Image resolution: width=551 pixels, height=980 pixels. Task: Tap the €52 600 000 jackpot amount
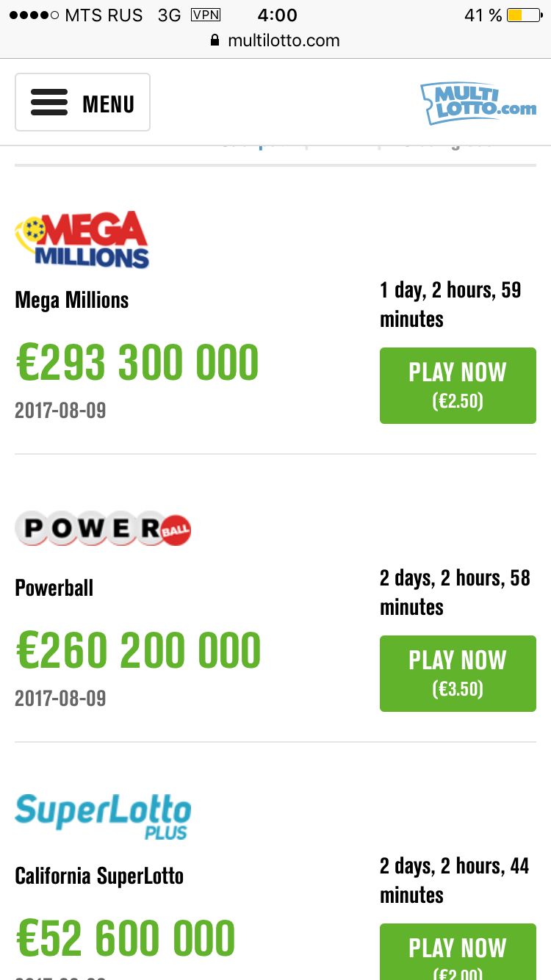[126, 939]
